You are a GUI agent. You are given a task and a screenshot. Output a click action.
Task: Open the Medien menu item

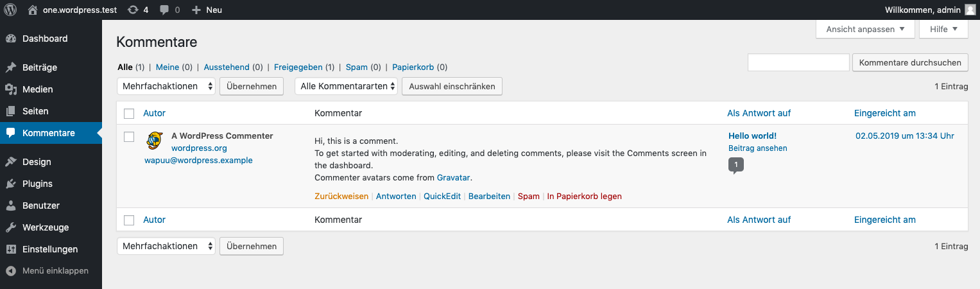[x=51, y=89]
